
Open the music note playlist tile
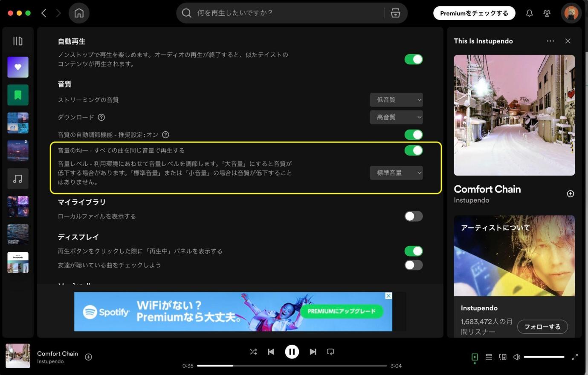pyautogui.click(x=18, y=179)
